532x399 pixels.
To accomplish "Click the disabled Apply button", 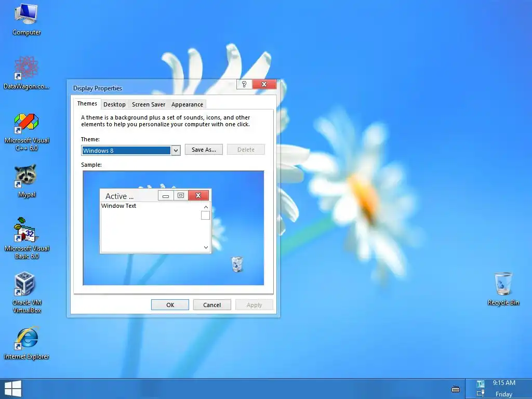I will (254, 304).
